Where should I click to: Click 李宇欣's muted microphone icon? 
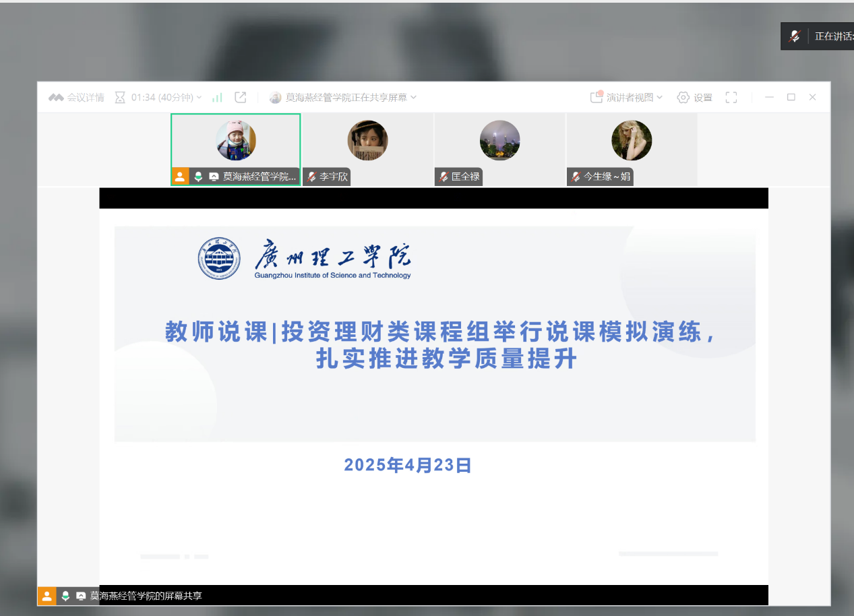(311, 177)
